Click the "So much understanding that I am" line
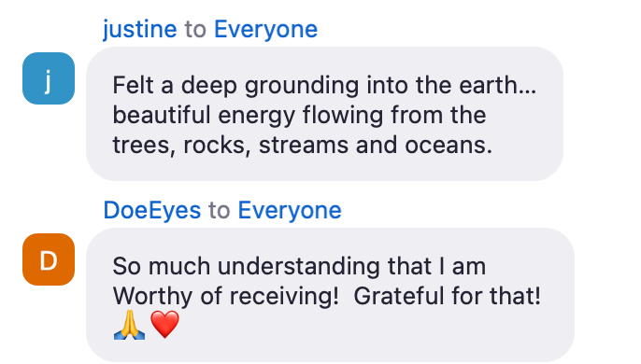This screenshot has width=641, height=364. 299,266
